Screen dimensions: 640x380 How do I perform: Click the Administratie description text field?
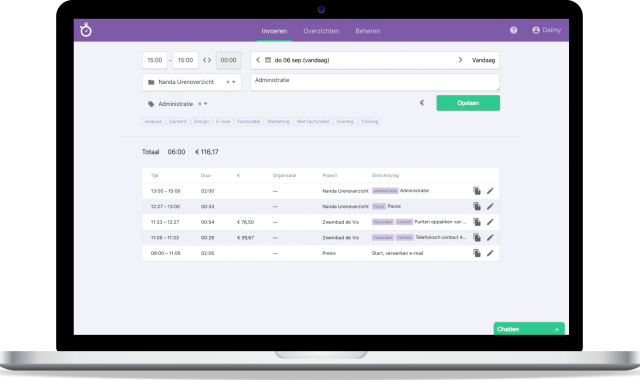[375, 82]
